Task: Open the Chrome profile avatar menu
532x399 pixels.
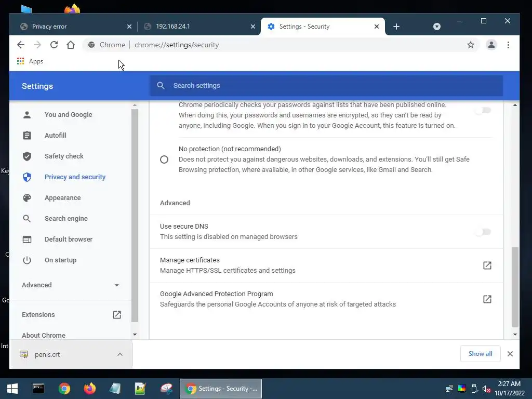Action: click(491, 45)
